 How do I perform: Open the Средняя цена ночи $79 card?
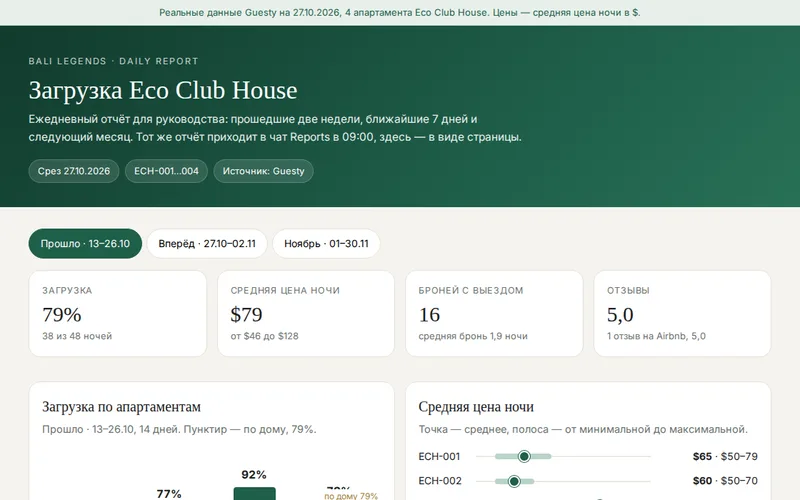[306, 313]
